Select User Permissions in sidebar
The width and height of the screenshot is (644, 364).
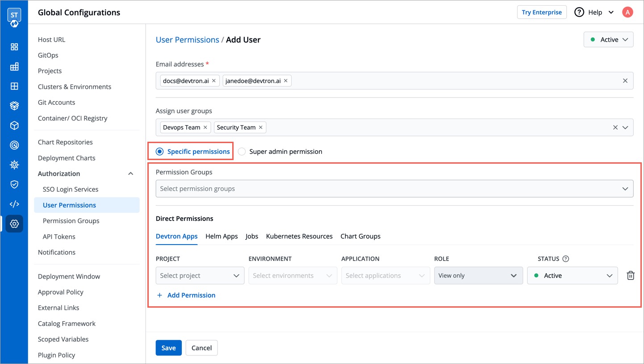(87, 205)
